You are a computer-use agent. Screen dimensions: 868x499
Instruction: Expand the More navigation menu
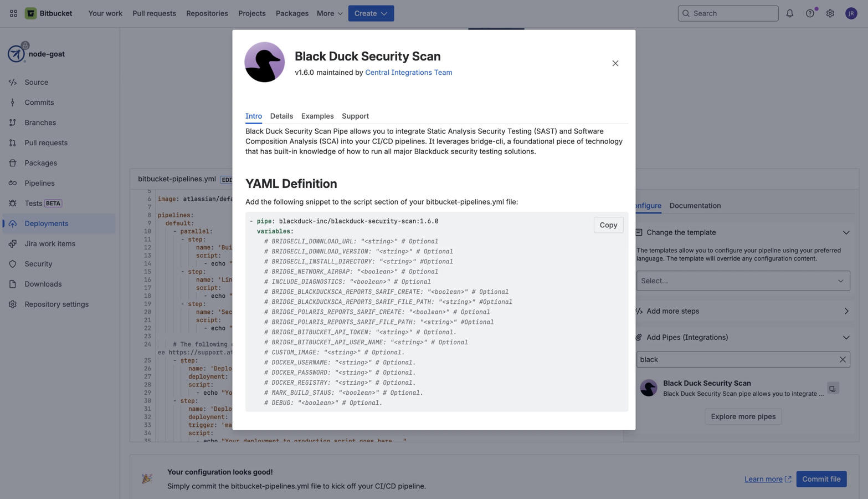pyautogui.click(x=330, y=13)
